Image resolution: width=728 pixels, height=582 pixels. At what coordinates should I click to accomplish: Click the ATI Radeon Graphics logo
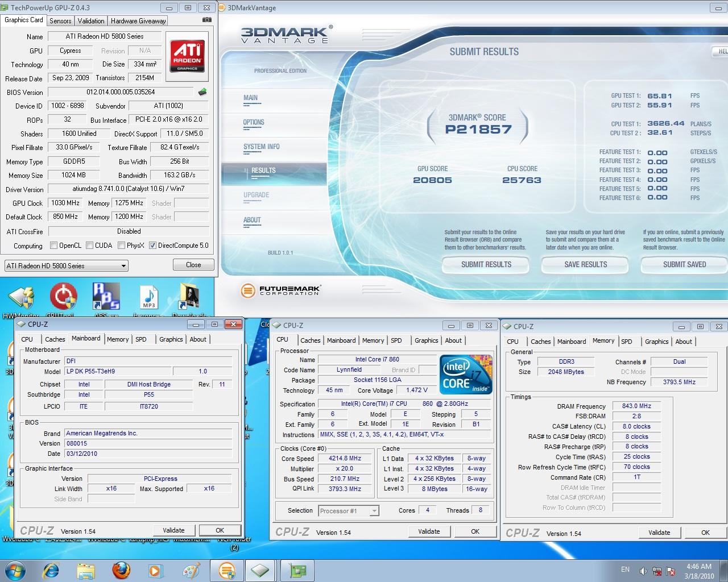pos(188,56)
